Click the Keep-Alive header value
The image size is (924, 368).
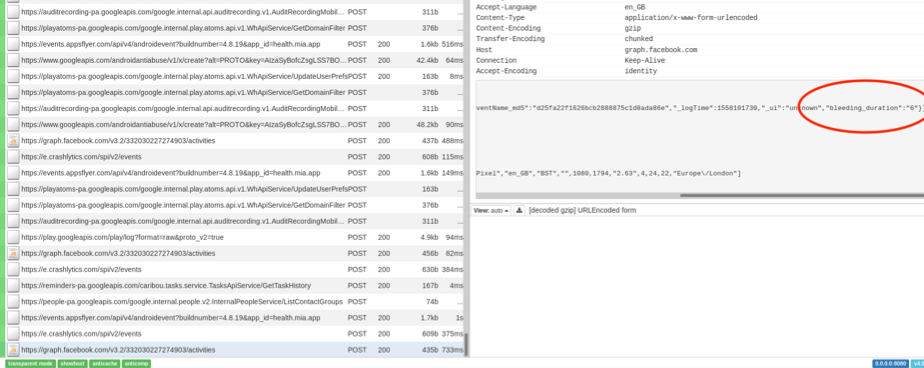[x=645, y=60]
